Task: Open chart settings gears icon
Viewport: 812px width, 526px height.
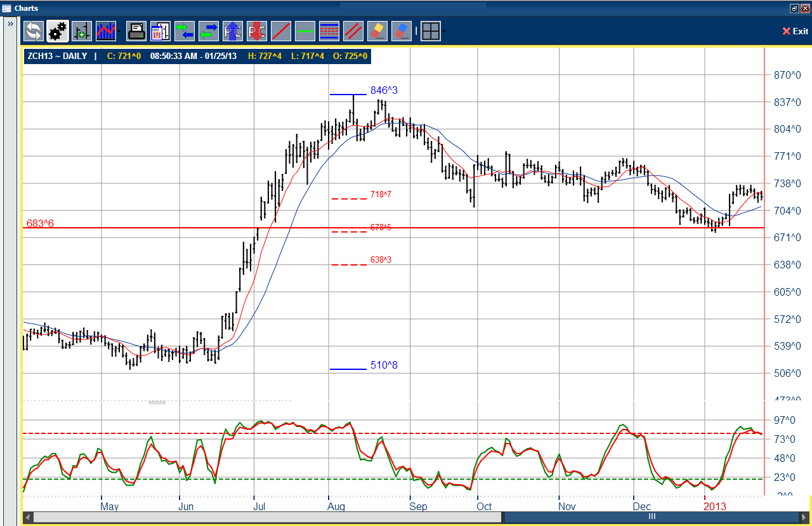Action: [58, 30]
